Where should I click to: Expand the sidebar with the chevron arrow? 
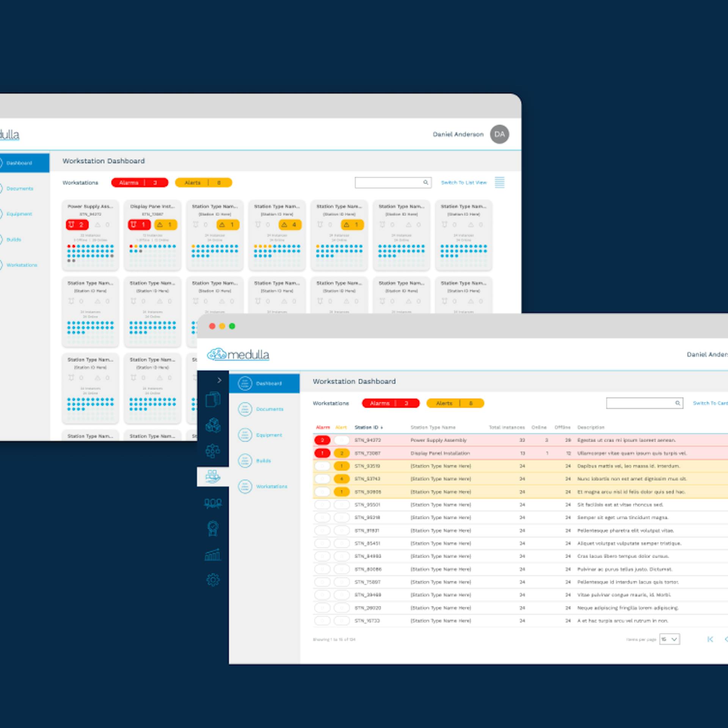click(x=219, y=380)
